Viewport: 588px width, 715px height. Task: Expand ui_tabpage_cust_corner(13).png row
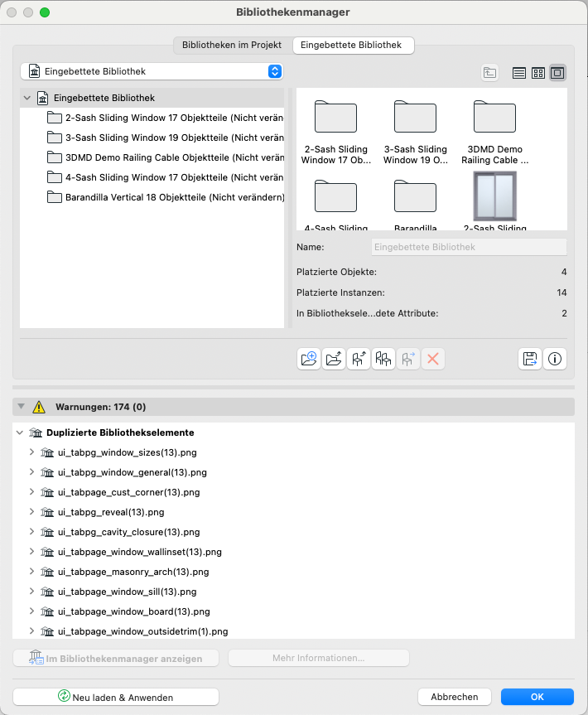click(31, 491)
